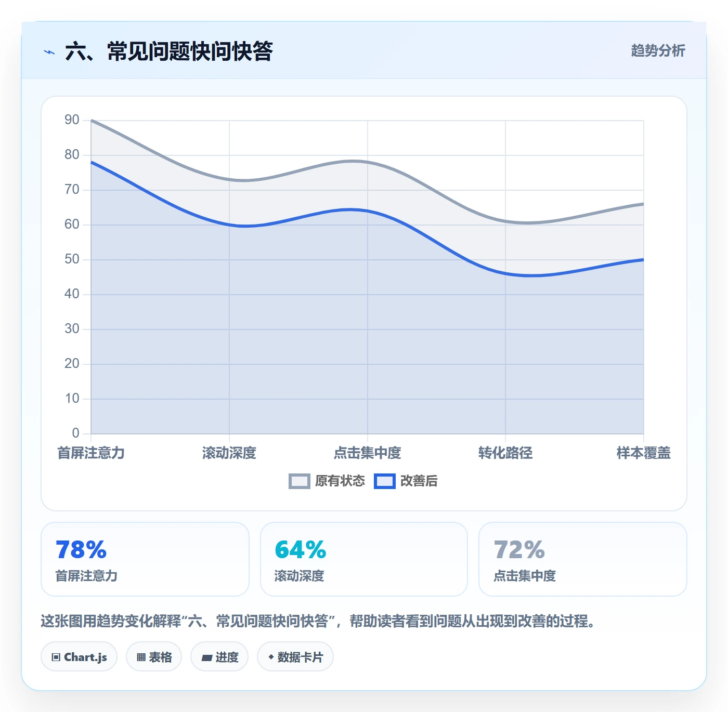Click the 滚动深度 x-axis label
Screen dimensions: 728x712
pyautogui.click(x=229, y=453)
